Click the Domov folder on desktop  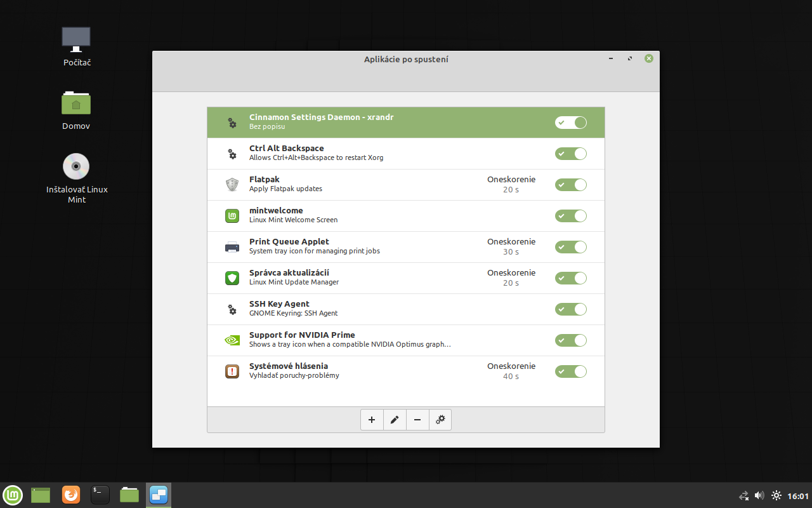76,104
